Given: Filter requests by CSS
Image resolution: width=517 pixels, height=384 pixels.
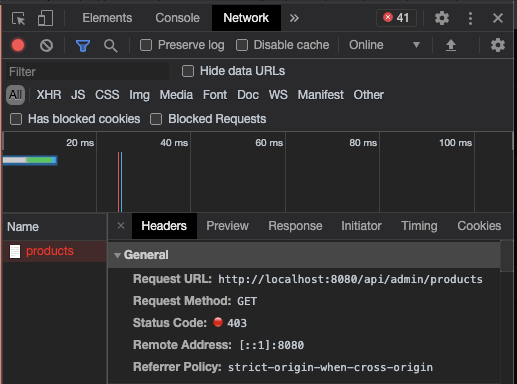Looking at the screenshot, I should tap(107, 95).
